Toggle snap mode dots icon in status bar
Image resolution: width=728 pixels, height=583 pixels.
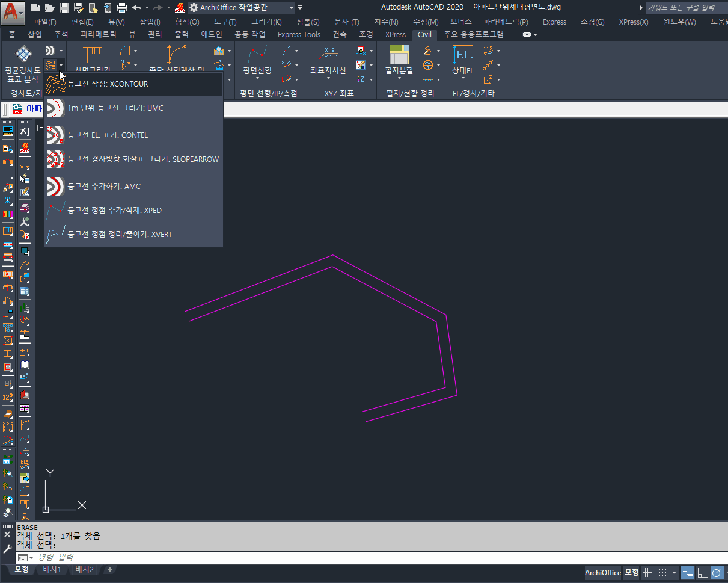(x=662, y=572)
